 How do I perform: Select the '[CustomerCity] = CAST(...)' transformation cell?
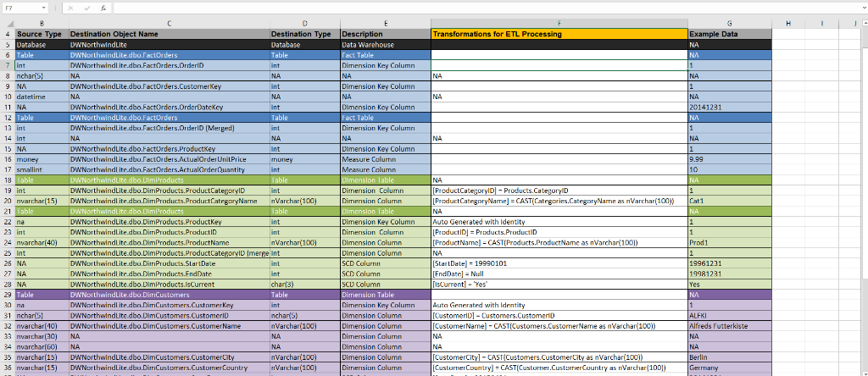click(x=559, y=357)
